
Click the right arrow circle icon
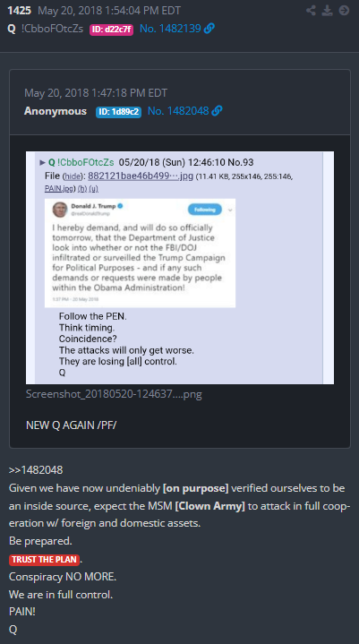pos(344,11)
